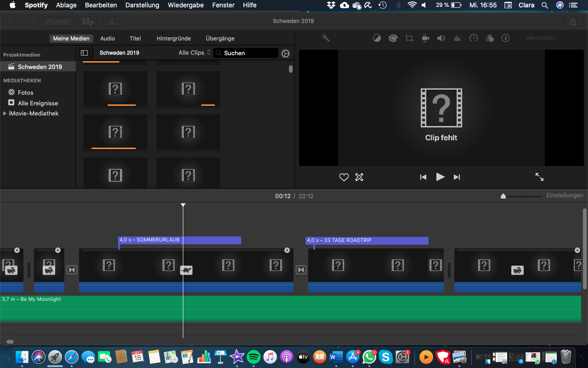The height and width of the screenshot is (368, 588).
Task: Switch to the Übergänge tab
Action: [220, 39]
